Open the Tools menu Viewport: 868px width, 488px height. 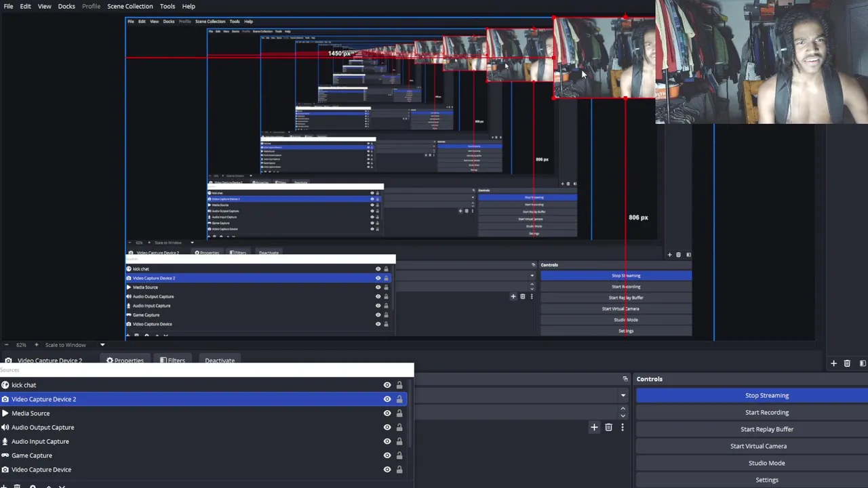tap(167, 6)
